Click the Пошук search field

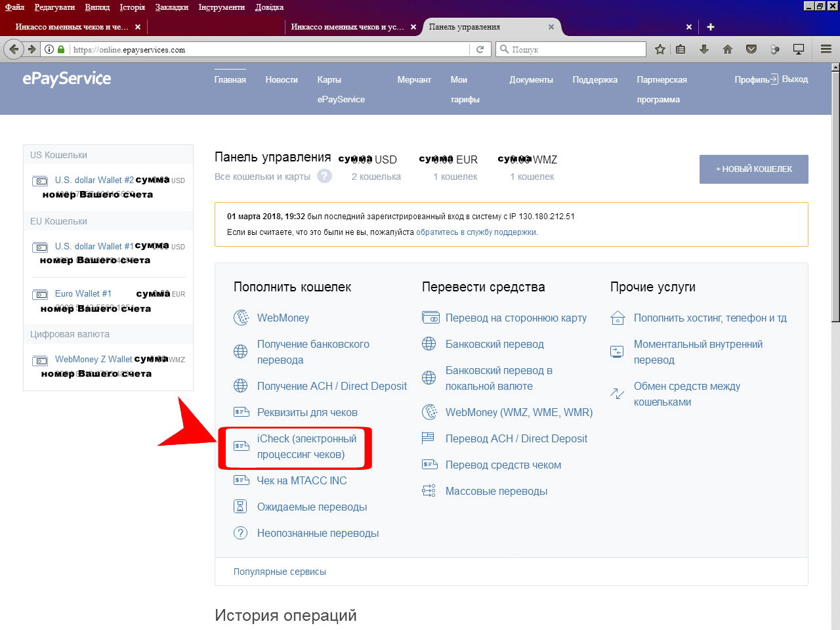click(571, 49)
